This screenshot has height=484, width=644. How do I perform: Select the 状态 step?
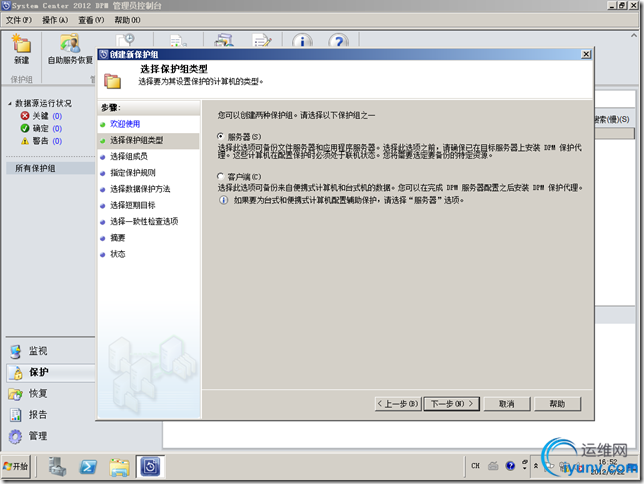click(x=117, y=254)
